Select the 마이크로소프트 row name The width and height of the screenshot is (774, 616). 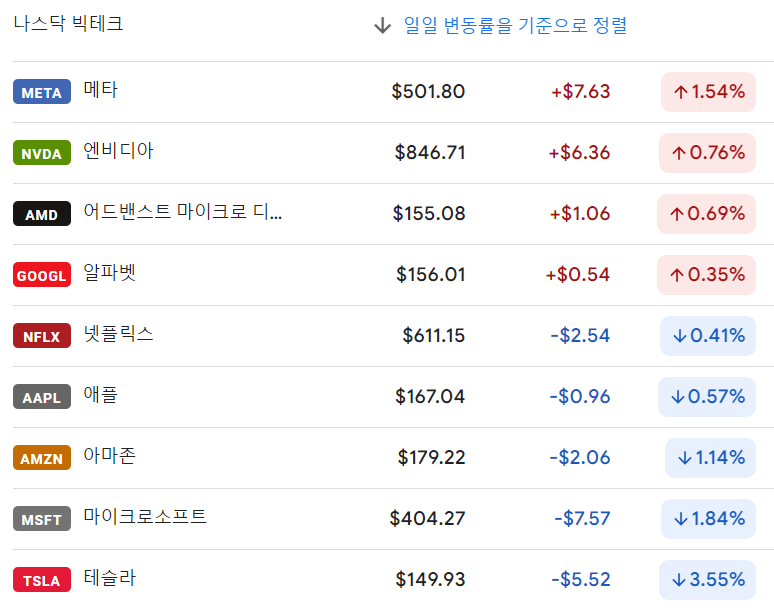[145, 517]
